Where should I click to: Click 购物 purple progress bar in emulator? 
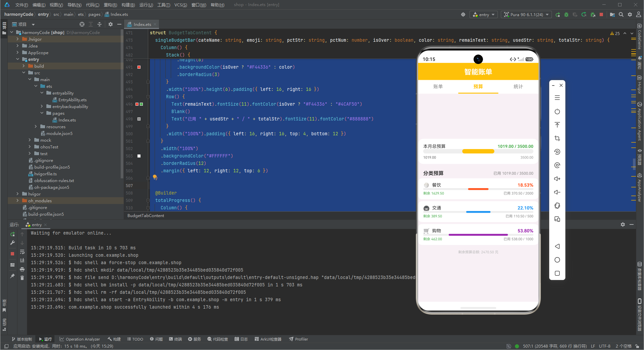point(478,235)
